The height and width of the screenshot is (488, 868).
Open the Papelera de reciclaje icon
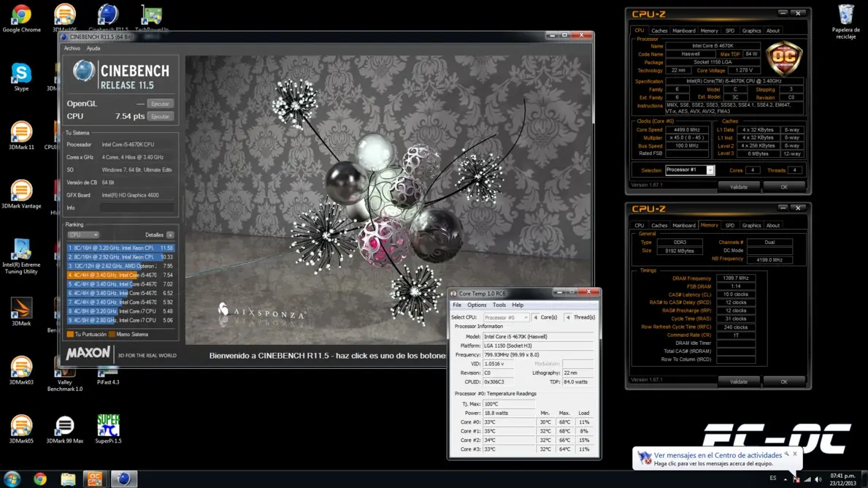(846, 22)
